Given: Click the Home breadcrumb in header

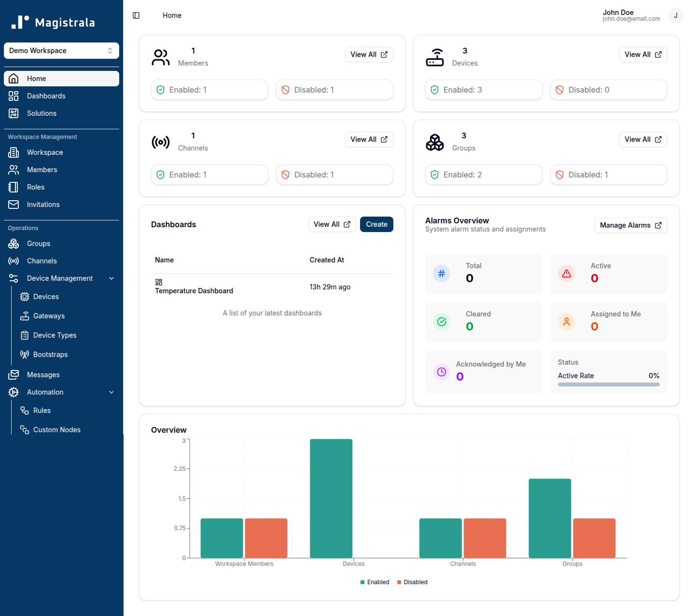Looking at the screenshot, I should (172, 15).
